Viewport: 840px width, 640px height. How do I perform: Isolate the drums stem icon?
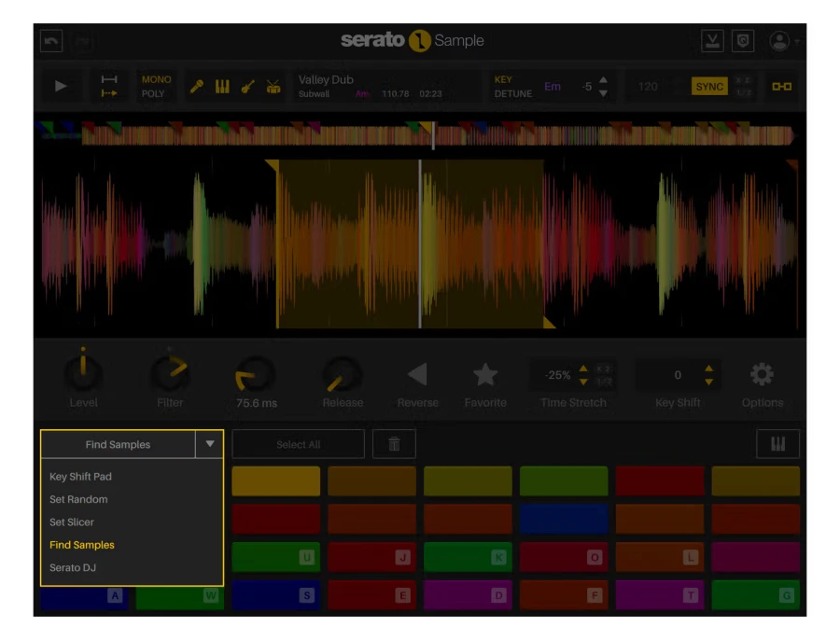tap(273, 86)
